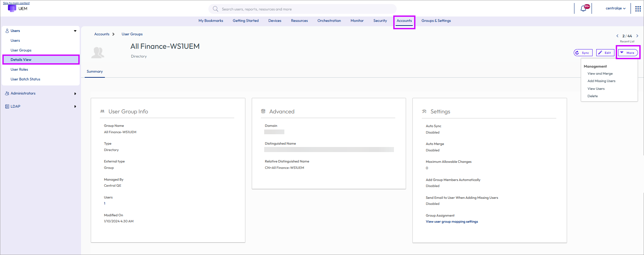Open View user group mapping settings link
Screen dimensions: 644x255
pos(452,222)
